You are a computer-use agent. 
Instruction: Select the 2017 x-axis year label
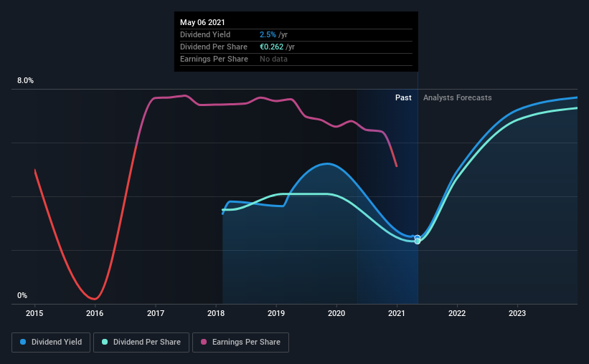click(156, 313)
